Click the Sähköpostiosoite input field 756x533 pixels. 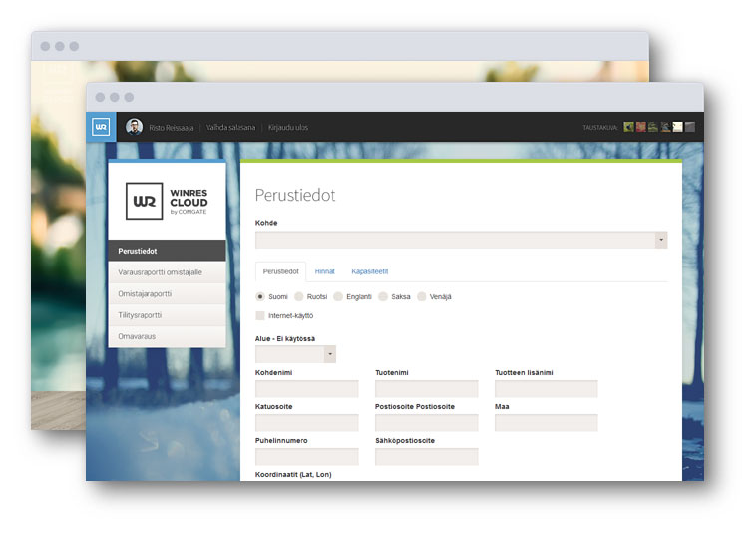click(427, 457)
